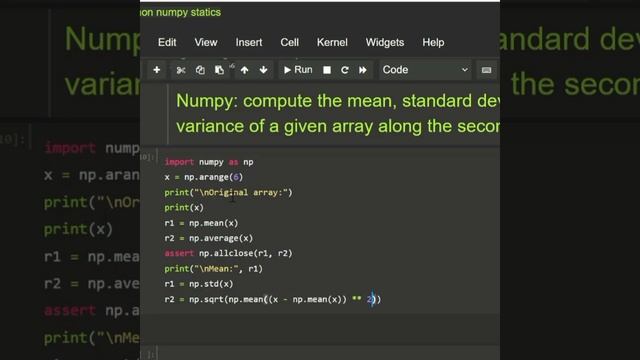
Task: Paste cell using the paste icon
Action: click(x=219, y=70)
